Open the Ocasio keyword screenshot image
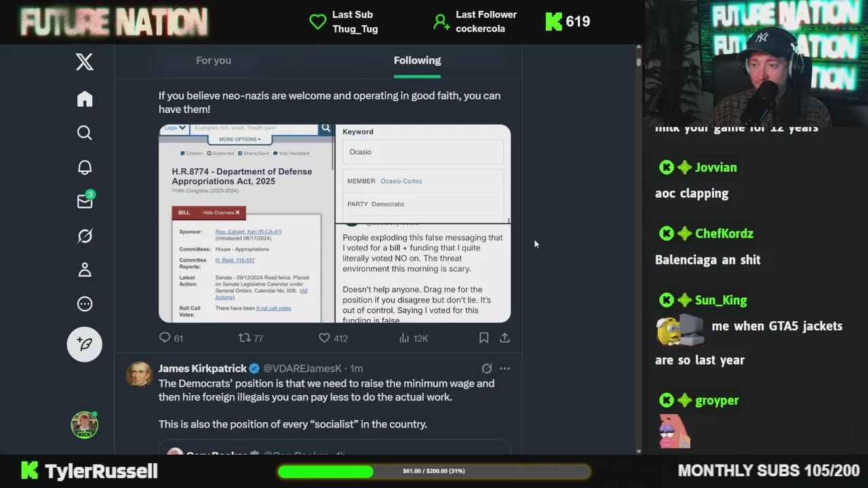 423,174
